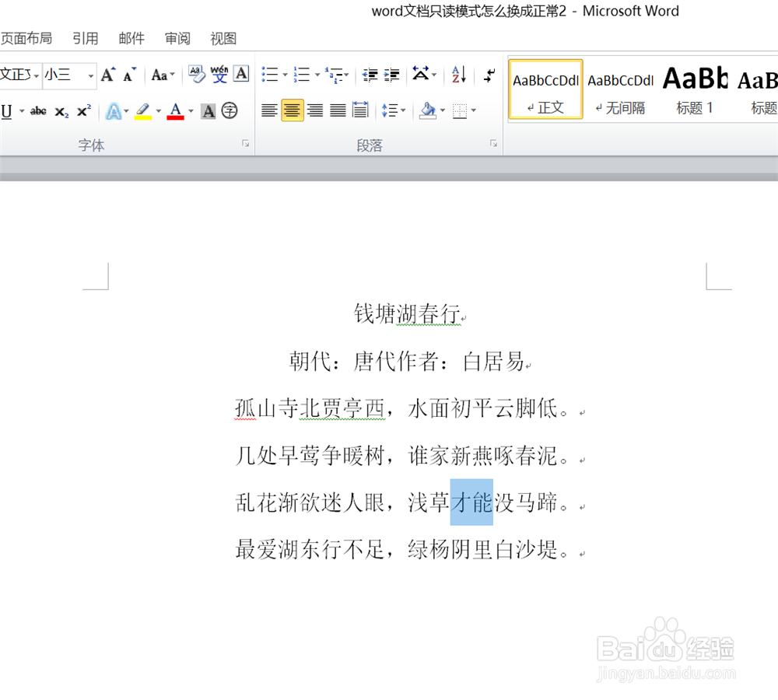This screenshot has width=778, height=700.
Task: Open the border style dropdown
Action: point(471,110)
